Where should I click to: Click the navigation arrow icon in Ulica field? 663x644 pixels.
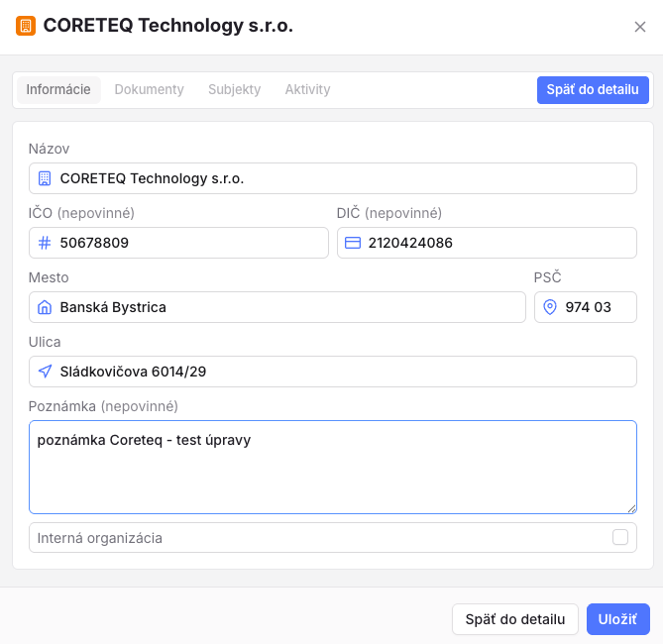[45, 372]
